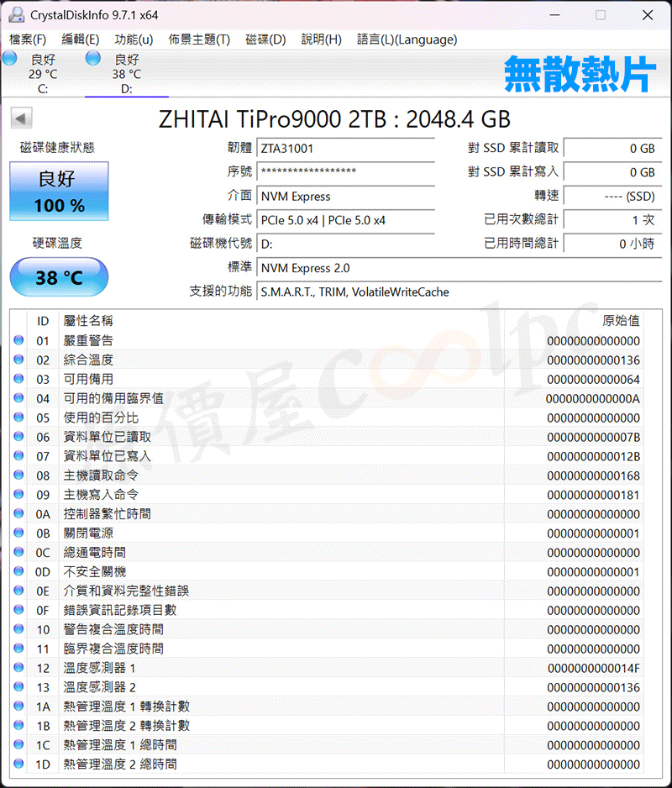The image size is (672, 788).
Task: Select the D: drive status orb
Action: point(93,59)
